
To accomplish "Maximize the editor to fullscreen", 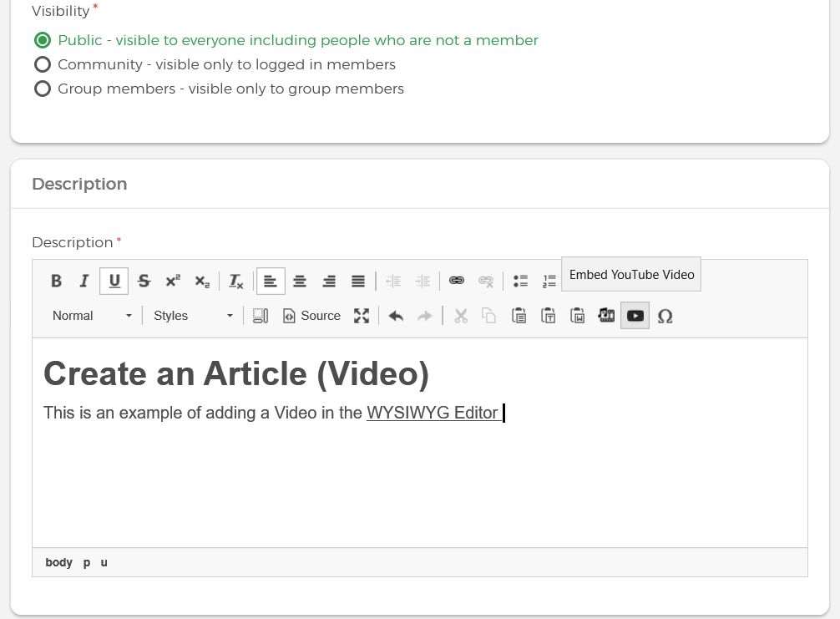I will [x=362, y=315].
